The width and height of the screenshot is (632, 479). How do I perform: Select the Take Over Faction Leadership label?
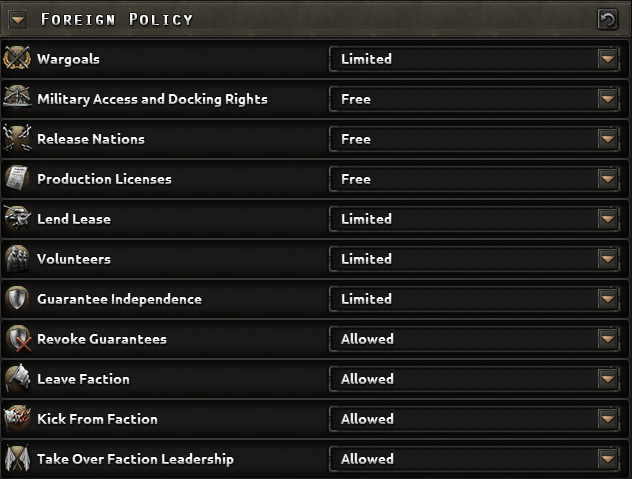click(x=135, y=459)
